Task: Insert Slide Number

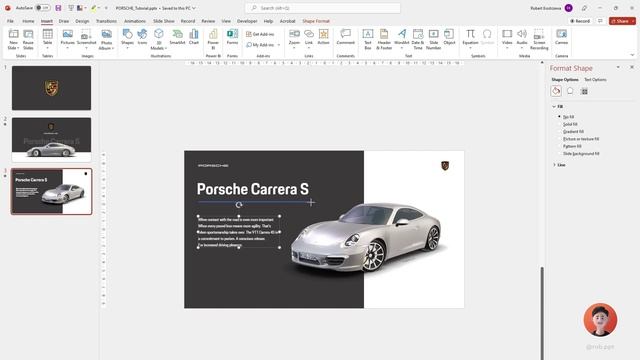Action: pos(433,39)
